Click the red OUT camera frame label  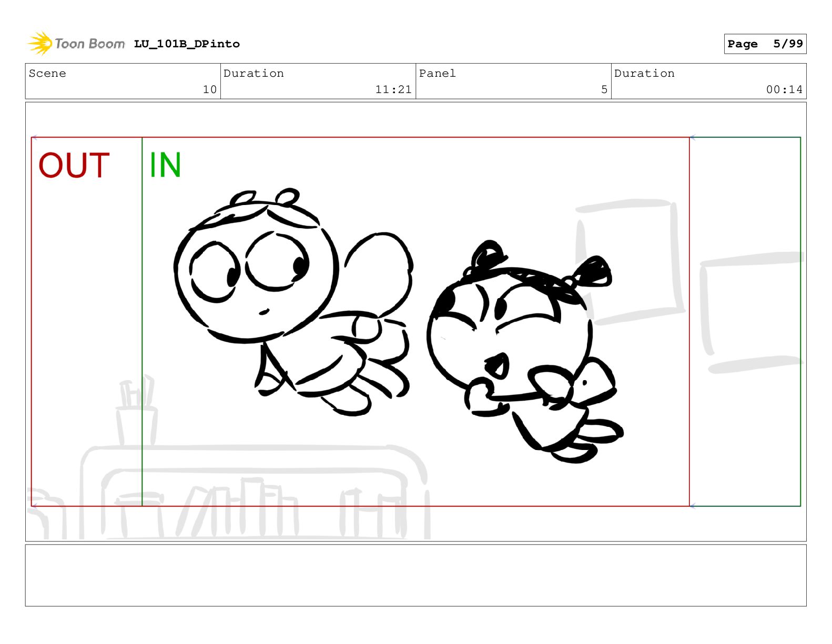tap(74, 165)
